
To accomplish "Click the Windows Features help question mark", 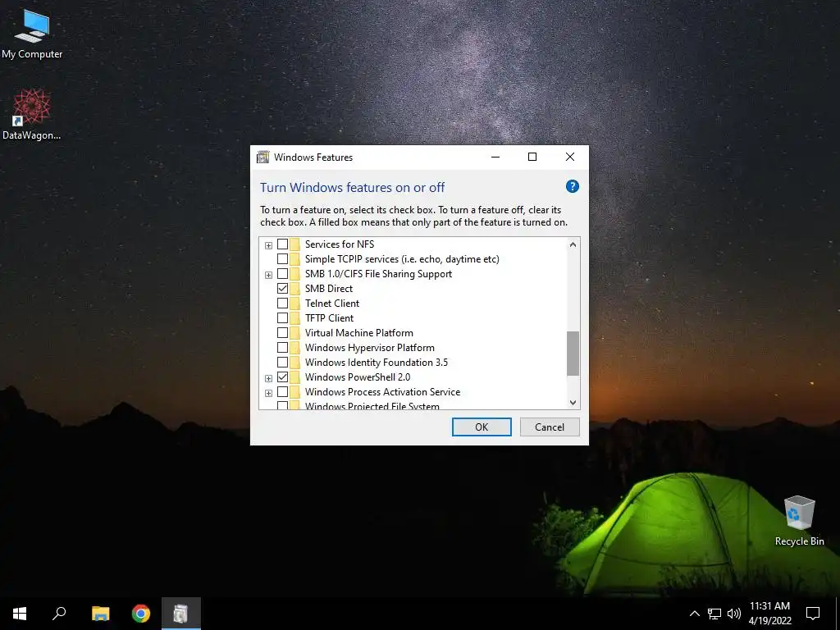I will click(572, 186).
